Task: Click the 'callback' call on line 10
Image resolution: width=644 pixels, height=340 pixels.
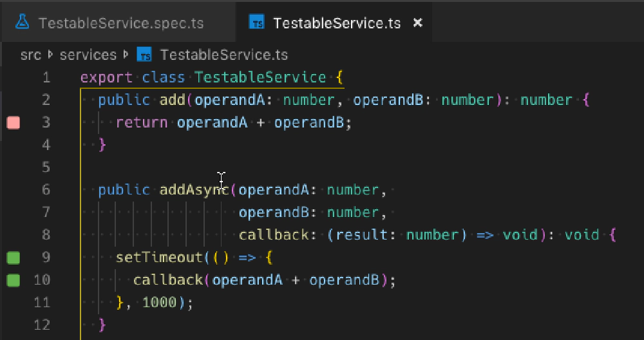Action: (168, 280)
